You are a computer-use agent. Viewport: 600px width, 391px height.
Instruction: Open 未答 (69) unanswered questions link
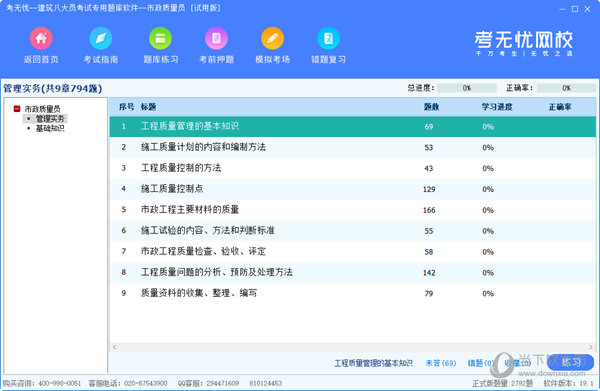pos(441,363)
